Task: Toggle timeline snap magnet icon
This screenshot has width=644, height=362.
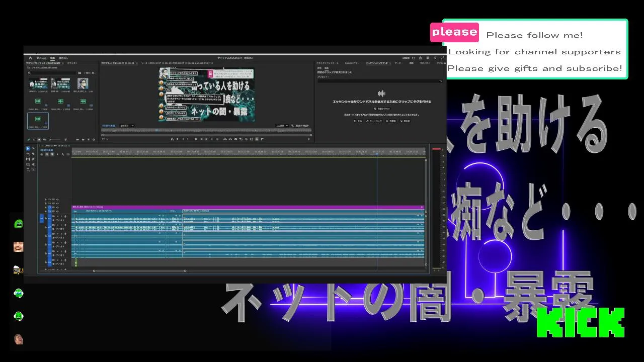Action: [47, 154]
